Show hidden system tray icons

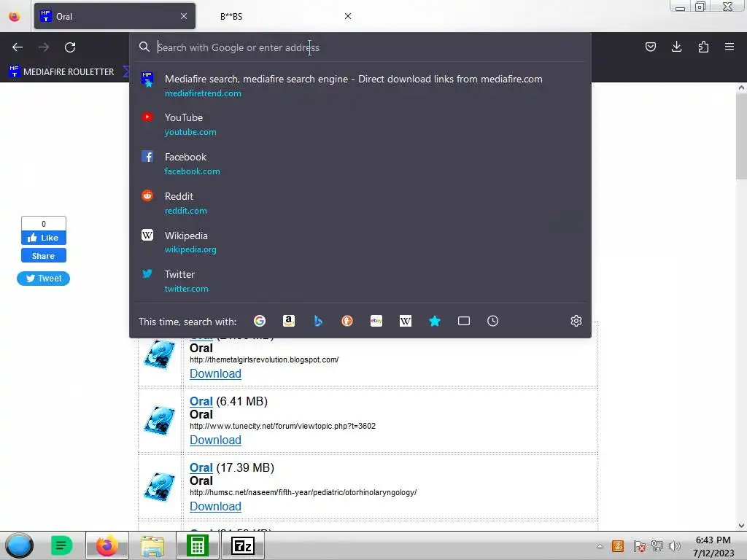(x=600, y=546)
